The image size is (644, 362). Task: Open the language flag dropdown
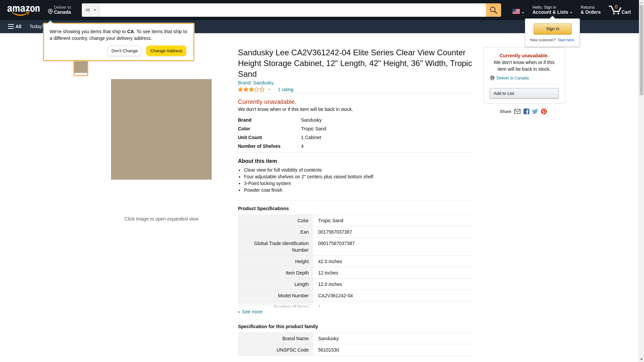click(518, 11)
